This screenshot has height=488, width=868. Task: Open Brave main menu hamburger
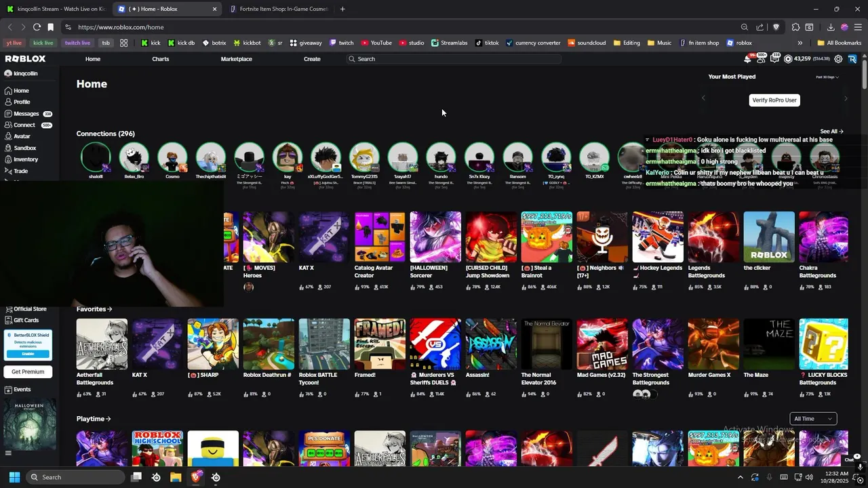tap(859, 27)
